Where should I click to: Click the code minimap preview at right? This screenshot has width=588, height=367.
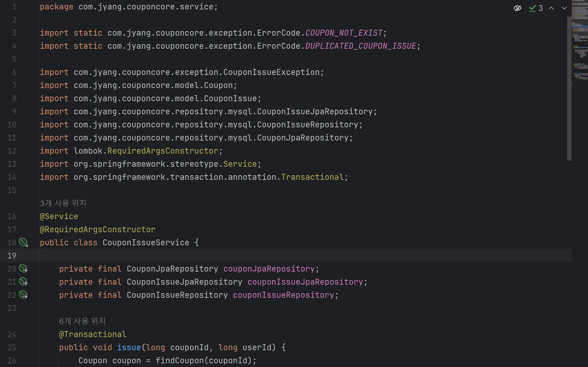pos(580,44)
